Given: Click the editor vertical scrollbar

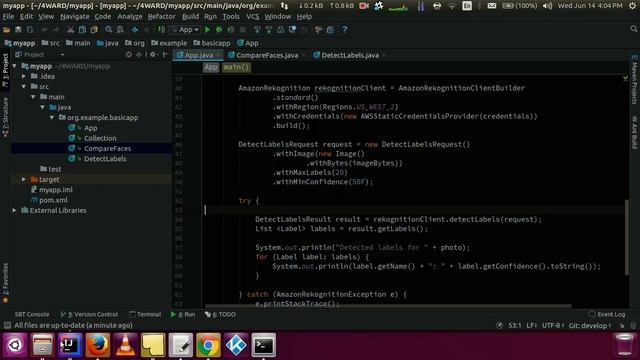Looking at the screenshot, I should point(627,237).
